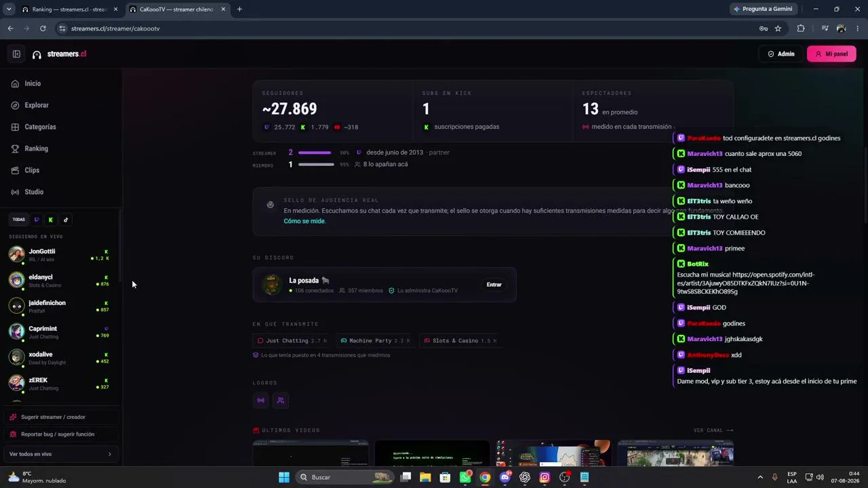The width and height of the screenshot is (868, 488).
Task: Click jaidefinichon's avatar in live list
Action: pyautogui.click(x=16, y=306)
